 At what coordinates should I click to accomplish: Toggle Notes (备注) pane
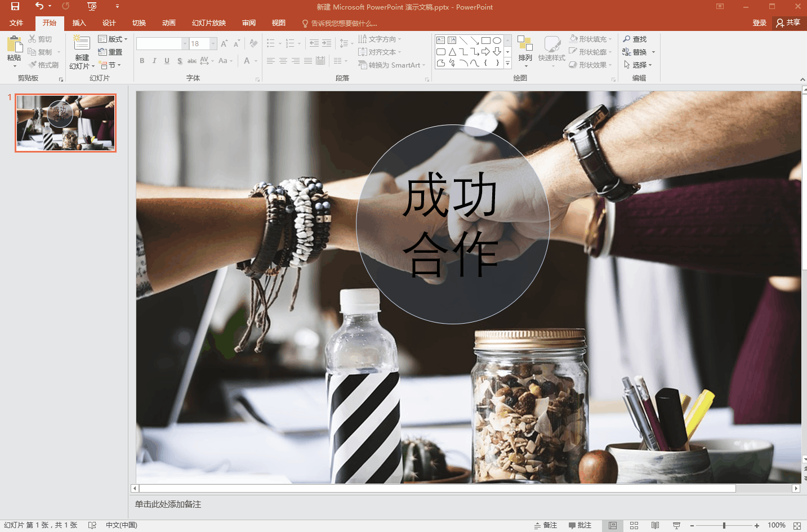546,525
